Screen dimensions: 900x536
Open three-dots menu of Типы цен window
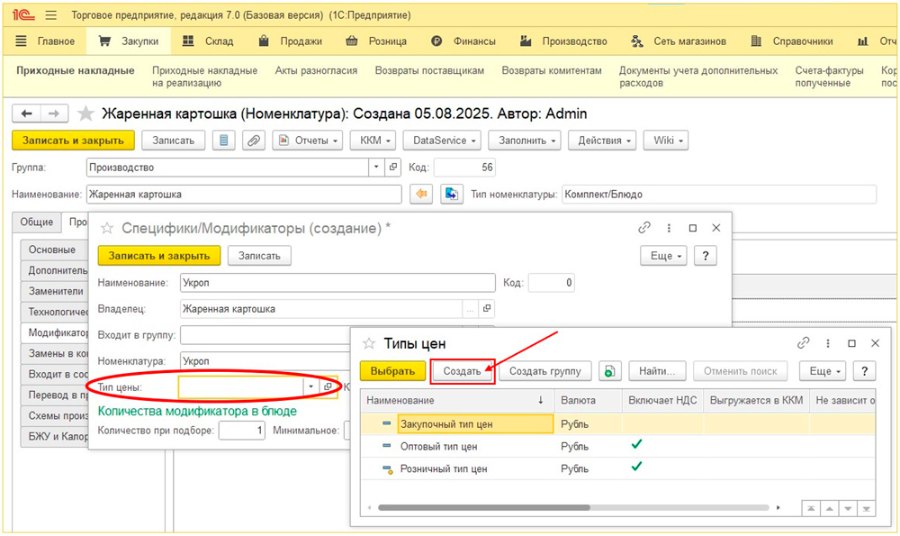pos(828,343)
